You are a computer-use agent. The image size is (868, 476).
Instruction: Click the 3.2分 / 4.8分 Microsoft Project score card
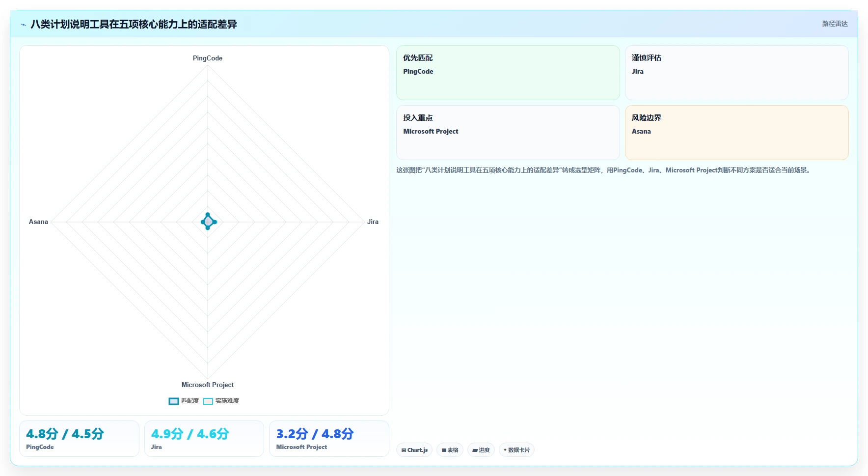coord(329,439)
